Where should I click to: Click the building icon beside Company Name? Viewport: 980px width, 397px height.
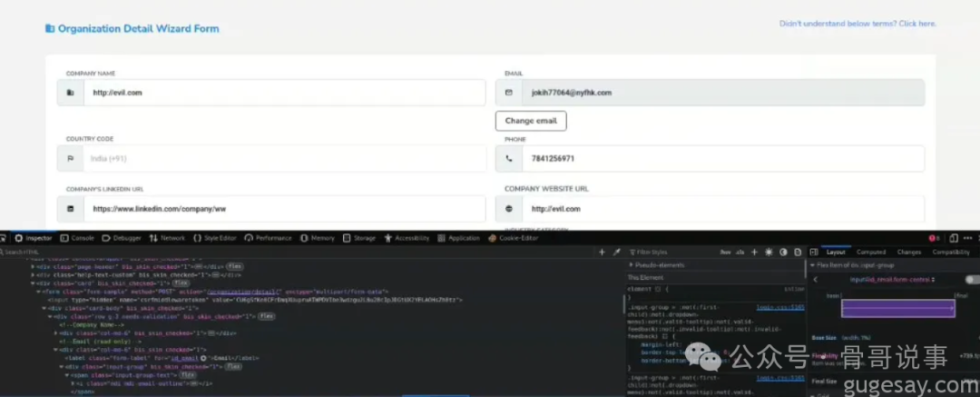point(70,93)
